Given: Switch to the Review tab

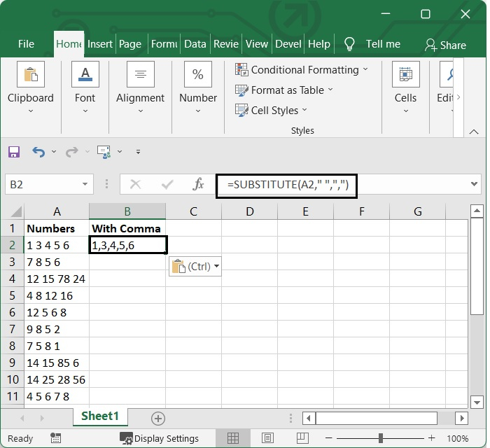Looking at the screenshot, I should (226, 44).
